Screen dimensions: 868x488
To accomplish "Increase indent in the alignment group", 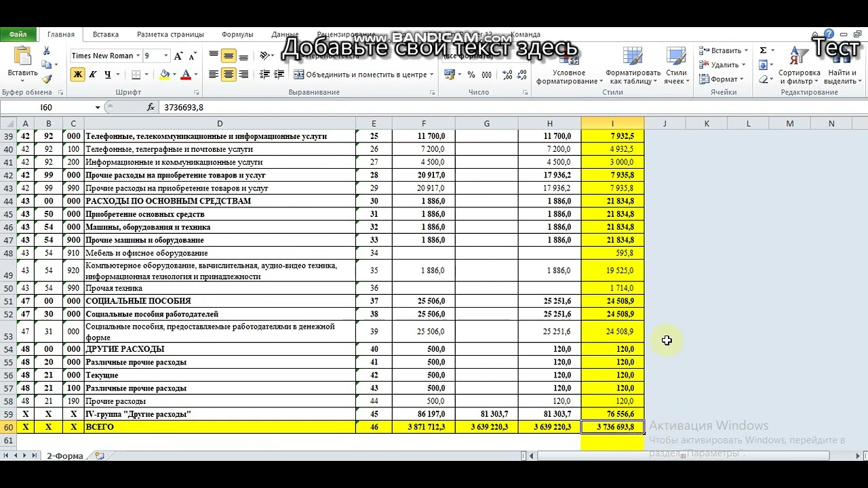I will tap(280, 75).
